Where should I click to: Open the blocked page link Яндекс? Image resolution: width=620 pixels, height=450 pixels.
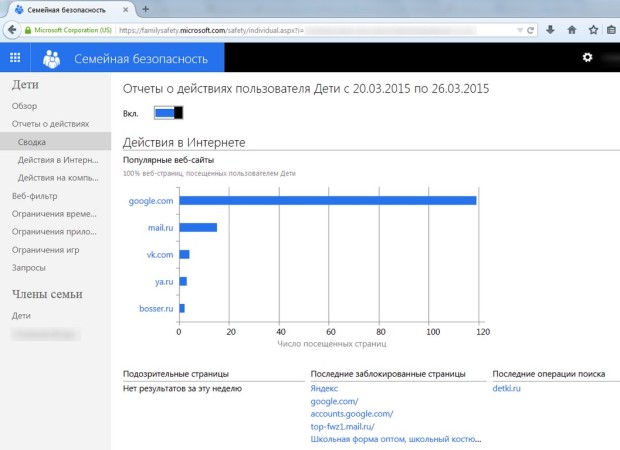click(324, 388)
